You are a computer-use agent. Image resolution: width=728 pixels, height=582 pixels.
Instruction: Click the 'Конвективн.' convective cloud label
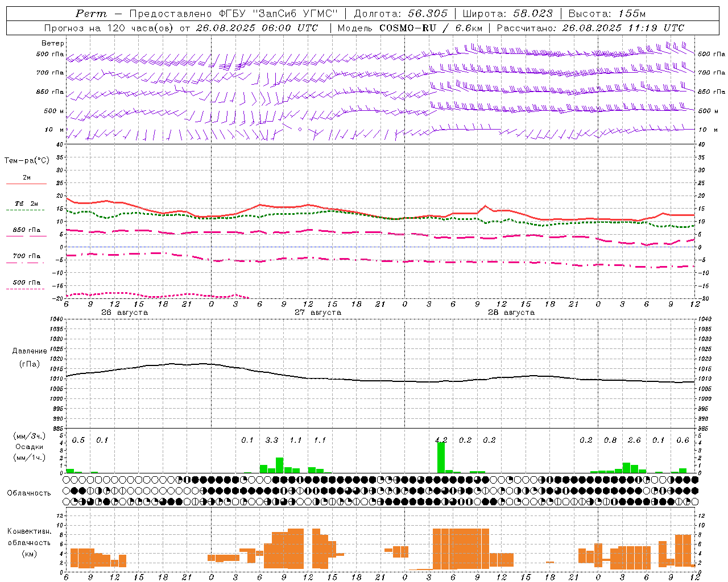point(30,531)
